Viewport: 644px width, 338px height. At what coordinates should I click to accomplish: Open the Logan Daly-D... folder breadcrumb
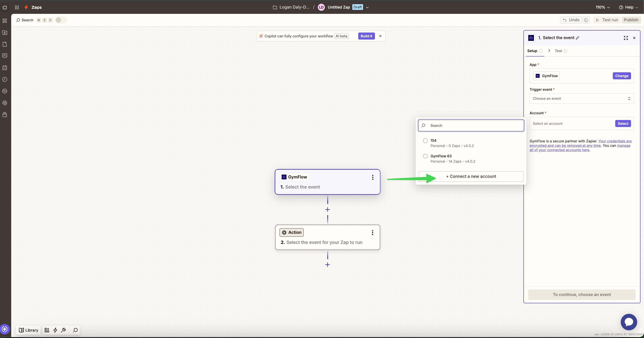pos(291,7)
